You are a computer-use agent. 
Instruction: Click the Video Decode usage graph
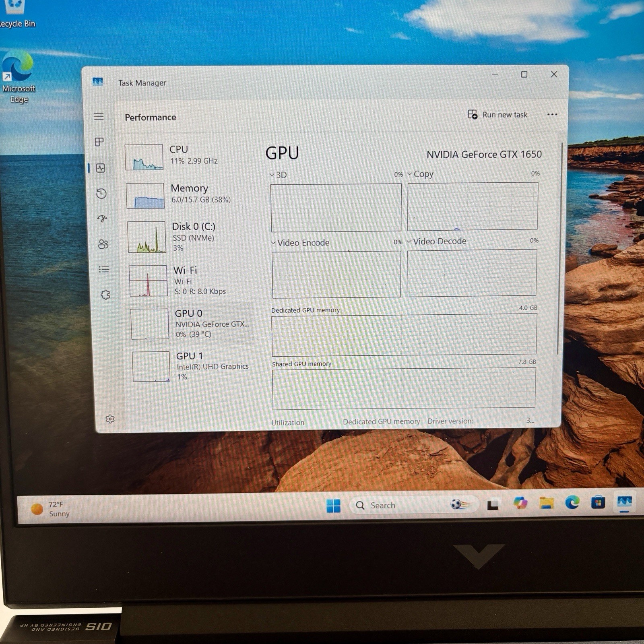[x=472, y=273]
